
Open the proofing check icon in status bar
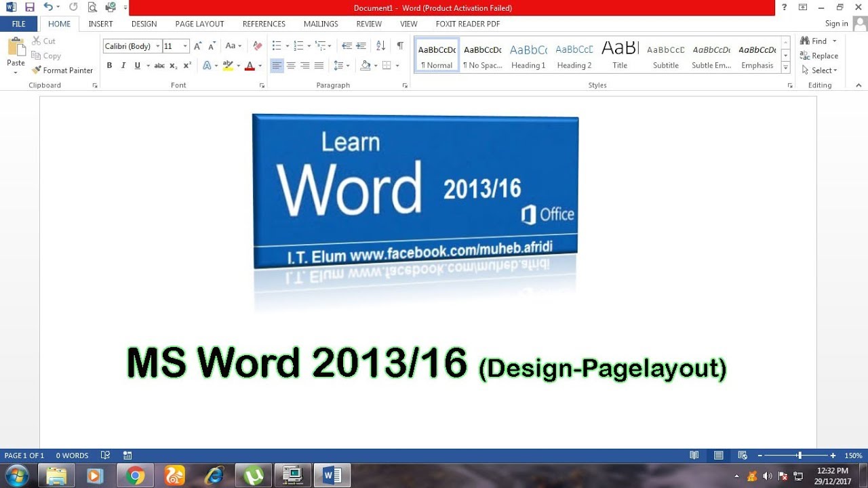(105, 455)
